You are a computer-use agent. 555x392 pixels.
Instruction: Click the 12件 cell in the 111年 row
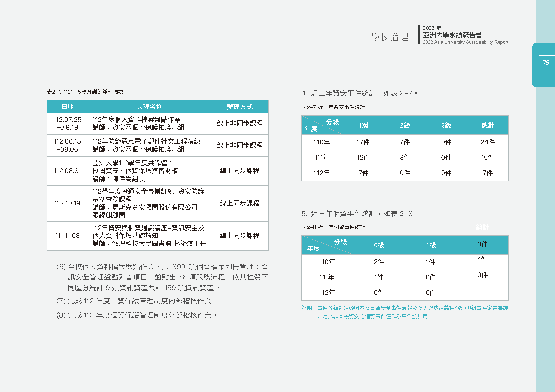[363, 158]
